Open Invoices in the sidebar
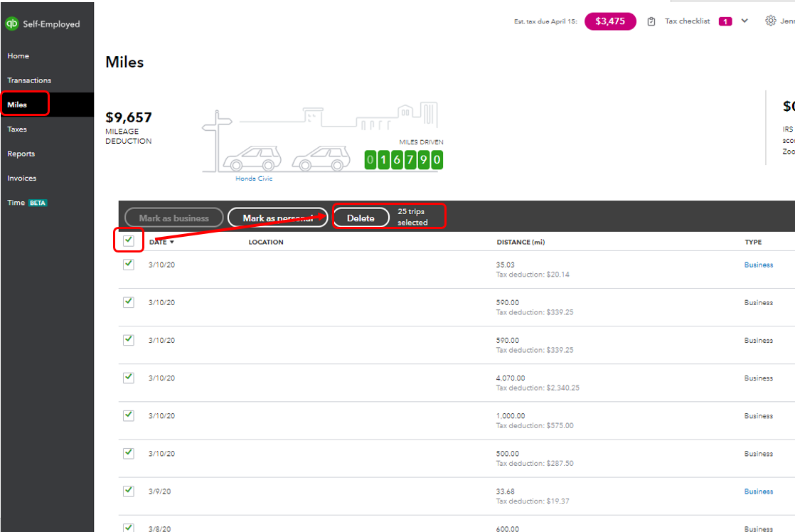The width and height of the screenshot is (795, 532). (x=22, y=178)
